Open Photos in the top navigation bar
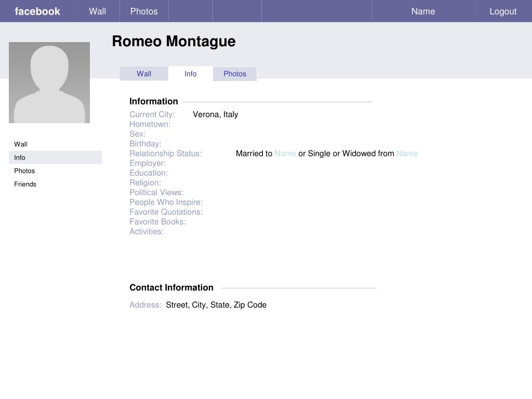This screenshot has height=399, width=532. pos(144,11)
